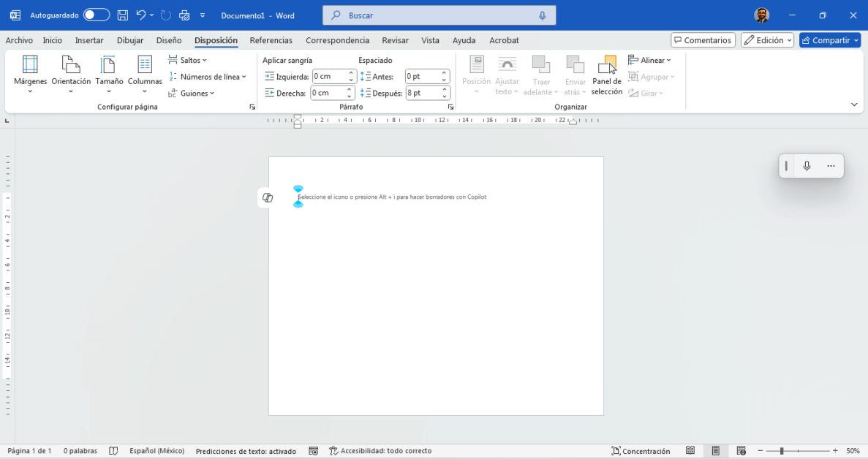Toggle Concentración focus mode
This screenshot has width=868, height=459.
point(641,451)
